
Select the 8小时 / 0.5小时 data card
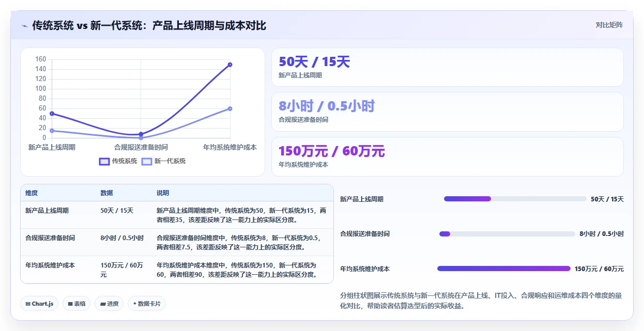[448, 112]
